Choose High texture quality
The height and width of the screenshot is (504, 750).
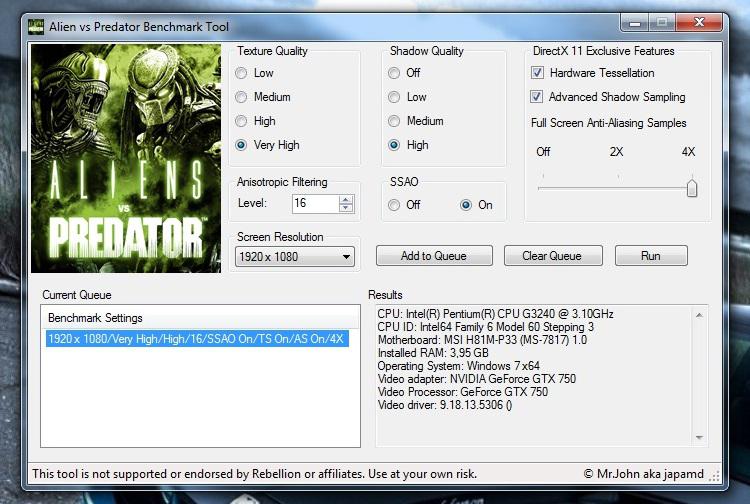[x=241, y=121]
